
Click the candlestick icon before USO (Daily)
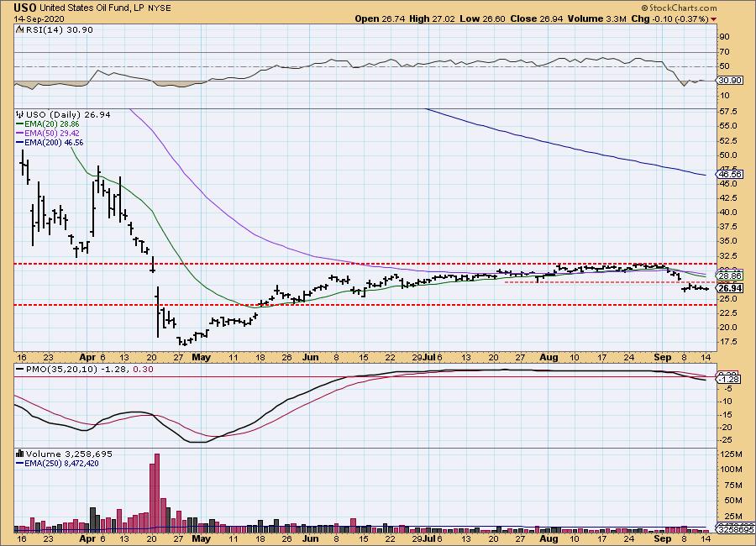(19, 114)
